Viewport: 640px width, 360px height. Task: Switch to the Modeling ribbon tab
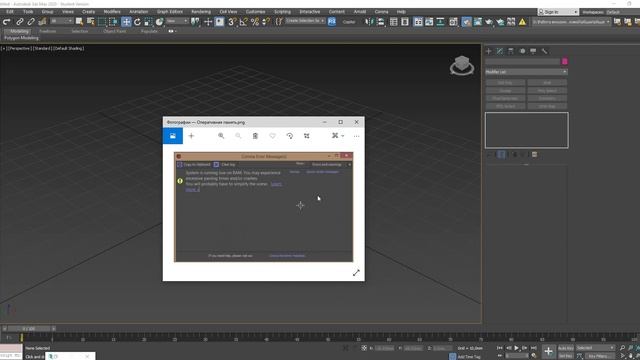(x=19, y=31)
